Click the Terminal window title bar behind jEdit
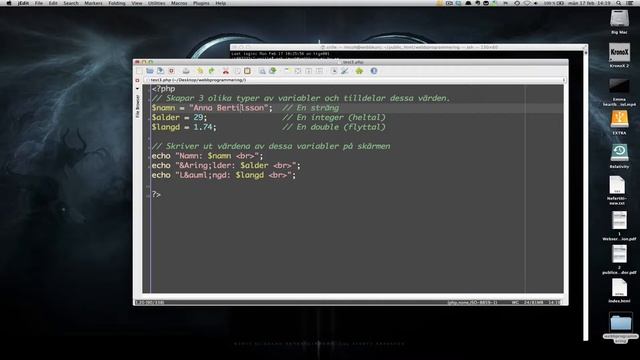The height and width of the screenshot is (360, 640). point(409,47)
